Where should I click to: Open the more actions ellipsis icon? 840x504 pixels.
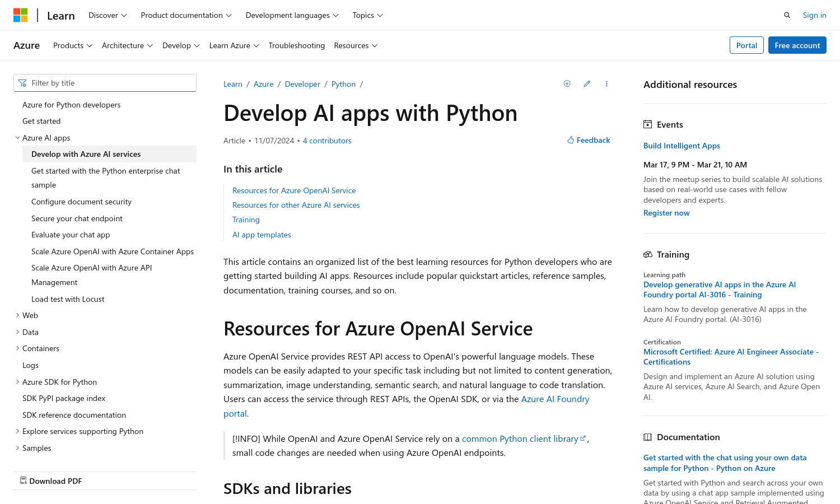[x=606, y=83]
